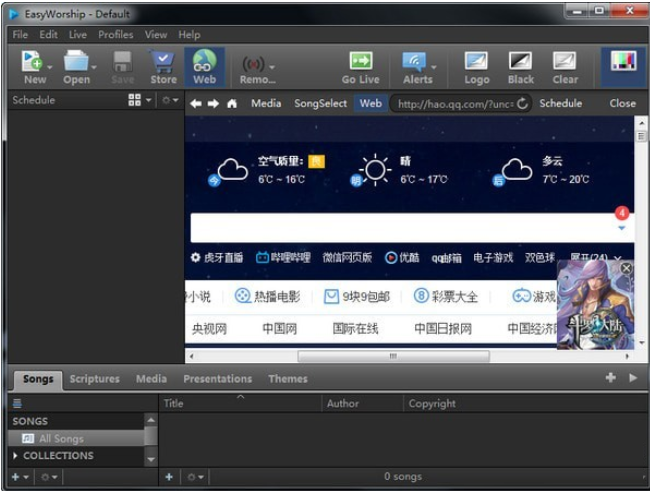Select the Web tab in browser bar
This screenshot has height=491, width=650.
point(371,103)
